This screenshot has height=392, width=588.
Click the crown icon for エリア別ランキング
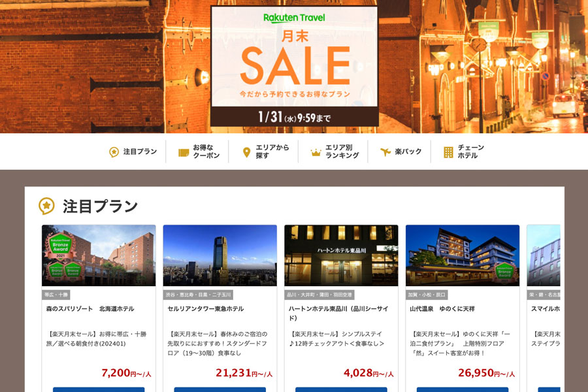[x=316, y=152]
